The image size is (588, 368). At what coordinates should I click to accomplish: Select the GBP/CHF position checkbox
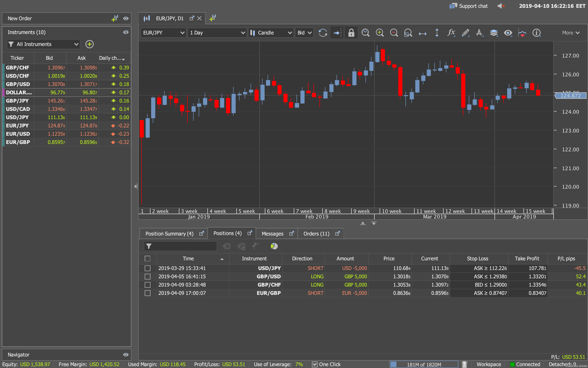[x=147, y=285]
